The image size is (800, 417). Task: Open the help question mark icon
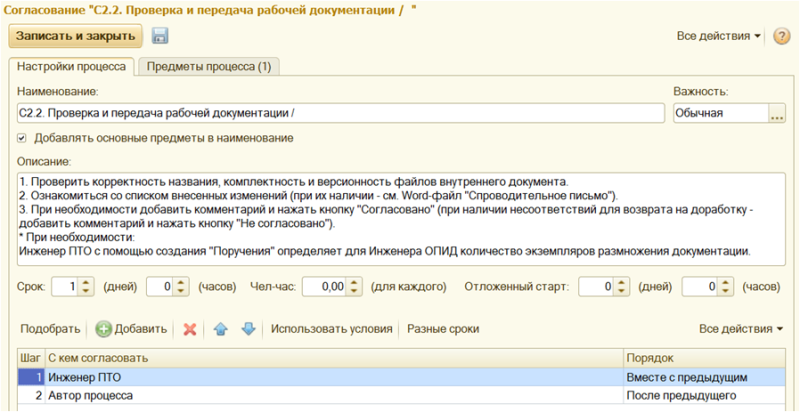pos(781,36)
